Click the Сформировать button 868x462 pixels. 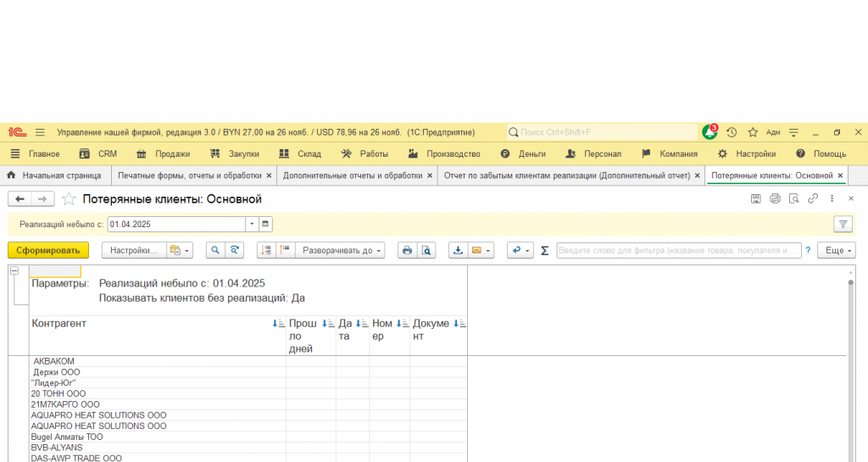click(48, 250)
